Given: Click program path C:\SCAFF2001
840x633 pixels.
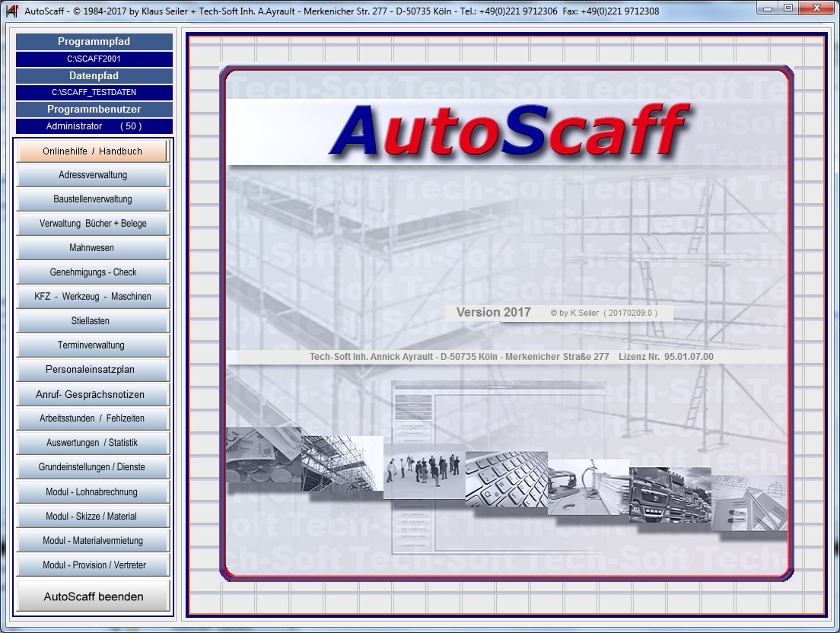Looking at the screenshot, I should click(94, 59).
